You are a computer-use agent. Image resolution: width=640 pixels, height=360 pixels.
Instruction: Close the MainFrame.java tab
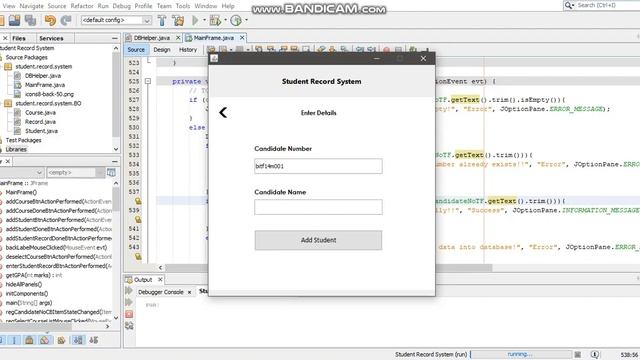click(x=242, y=38)
